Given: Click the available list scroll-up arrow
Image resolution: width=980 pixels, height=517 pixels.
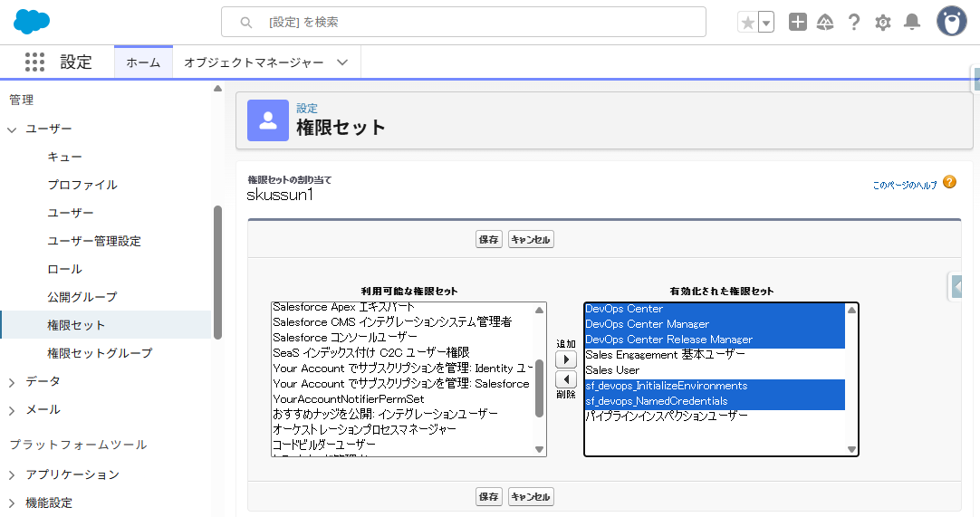Looking at the screenshot, I should click(540, 310).
